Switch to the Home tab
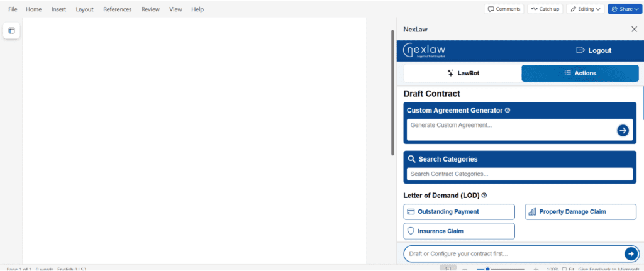Image resolution: width=644 pixels, height=271 pixels. 34,9
